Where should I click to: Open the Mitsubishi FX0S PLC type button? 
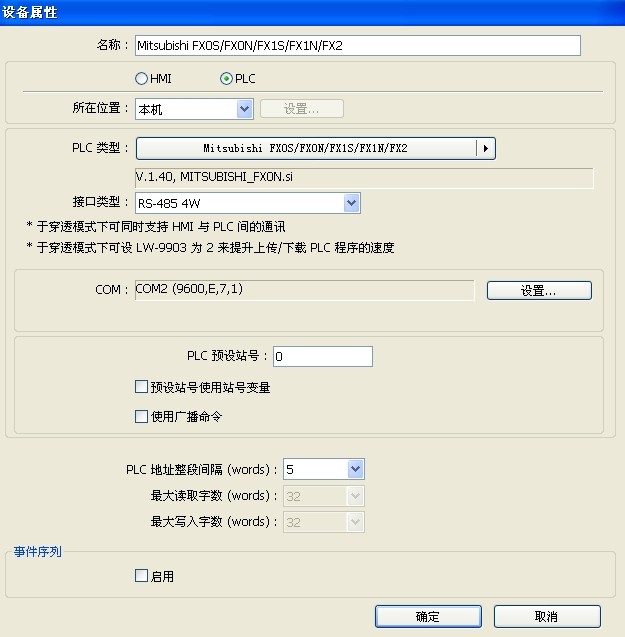(306, 148)
